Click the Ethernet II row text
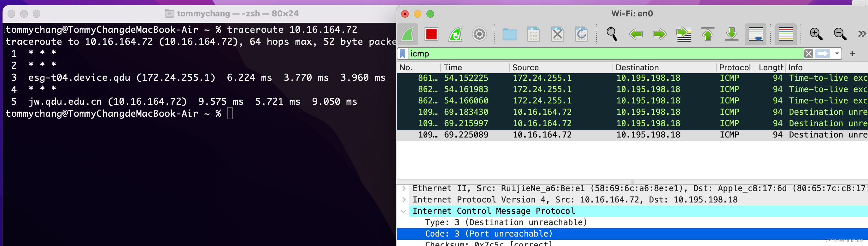This screenshot has width=868, height=246. (640, 188)
